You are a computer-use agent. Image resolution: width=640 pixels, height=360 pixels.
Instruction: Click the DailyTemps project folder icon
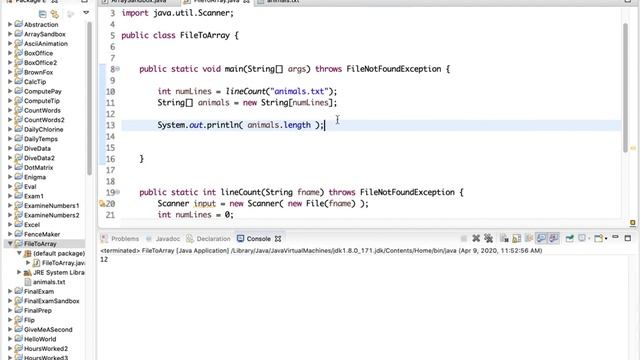click(x=18, y=138)
